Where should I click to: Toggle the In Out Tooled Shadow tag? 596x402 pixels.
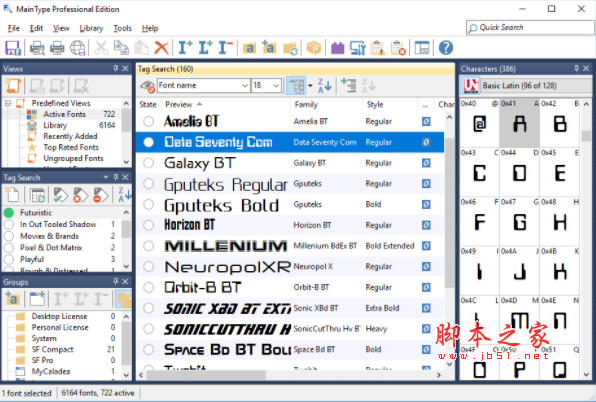pyautogui.click(x=9, y=224)
